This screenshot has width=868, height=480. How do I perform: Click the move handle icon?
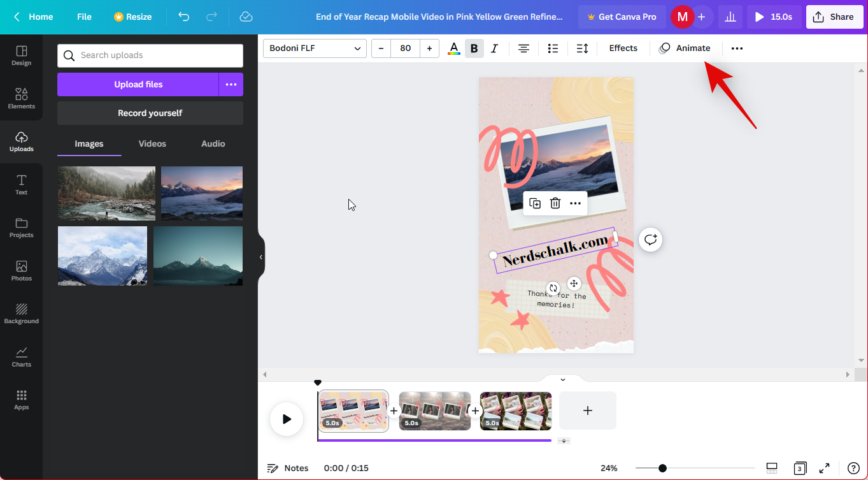pyautogui.click(x=573, y=284)
